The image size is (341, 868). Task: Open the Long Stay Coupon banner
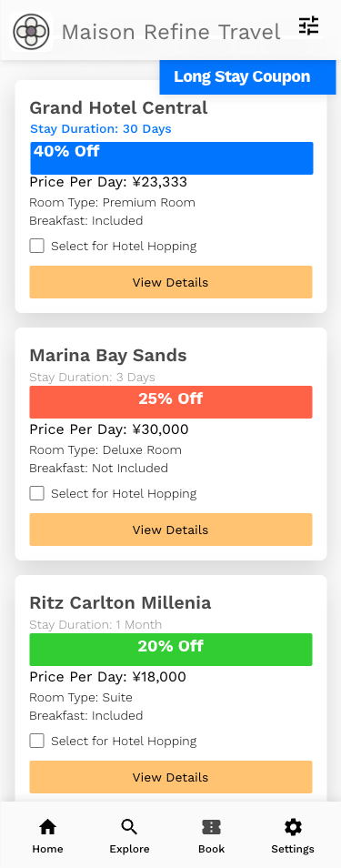[248, 77]
